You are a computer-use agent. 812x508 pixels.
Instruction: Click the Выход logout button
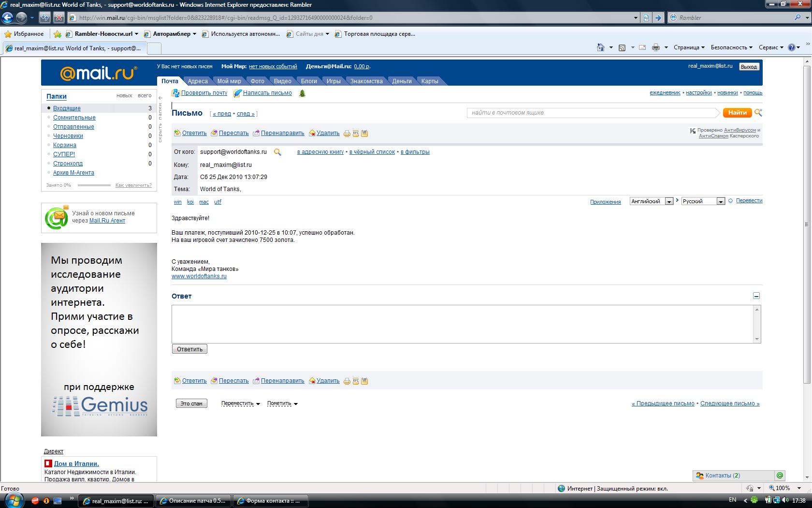pyautogui.click(x=749, y=67)
